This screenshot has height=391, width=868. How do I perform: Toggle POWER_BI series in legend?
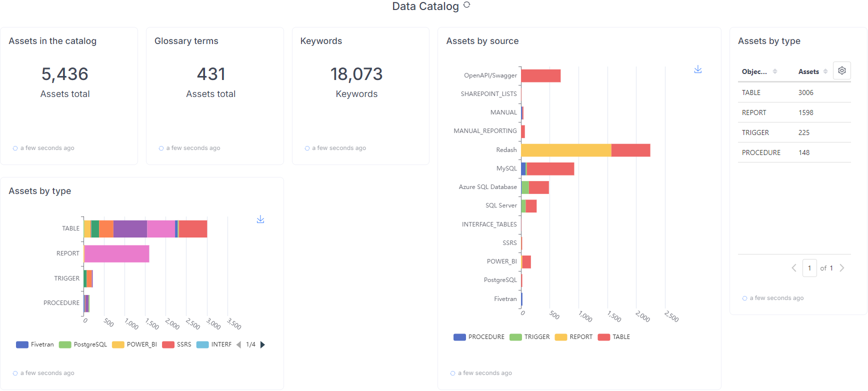[134, 344]
